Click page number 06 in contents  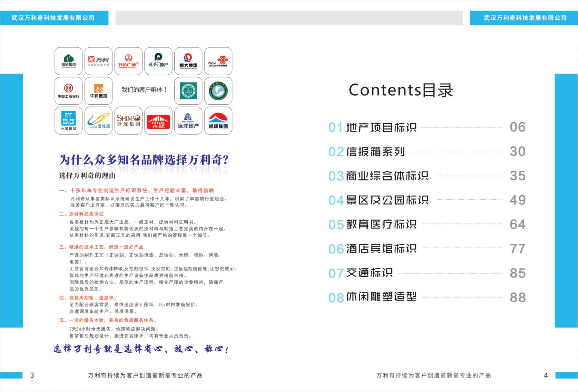[517, 127]
